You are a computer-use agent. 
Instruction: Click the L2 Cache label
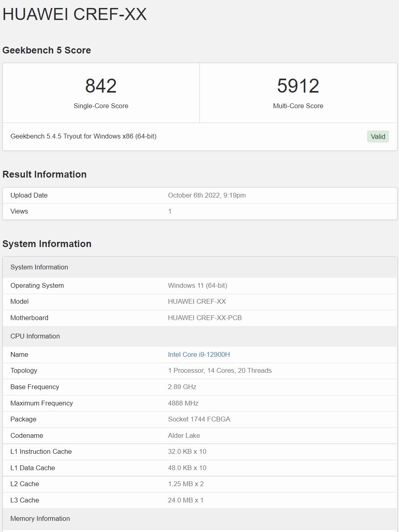click(x=25, y=484)
